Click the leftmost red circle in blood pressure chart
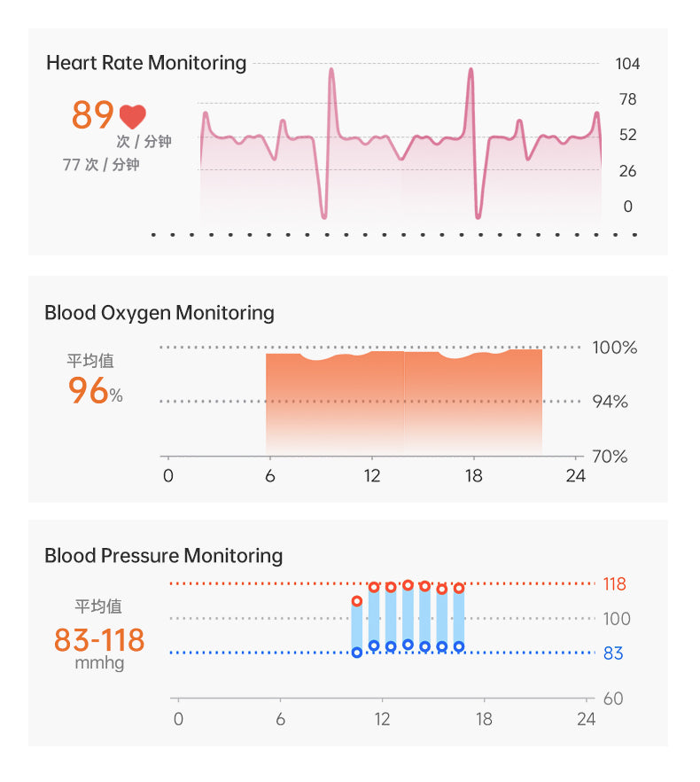The height and width of the screenshot is (782, 700). click(x=357, y=601)
